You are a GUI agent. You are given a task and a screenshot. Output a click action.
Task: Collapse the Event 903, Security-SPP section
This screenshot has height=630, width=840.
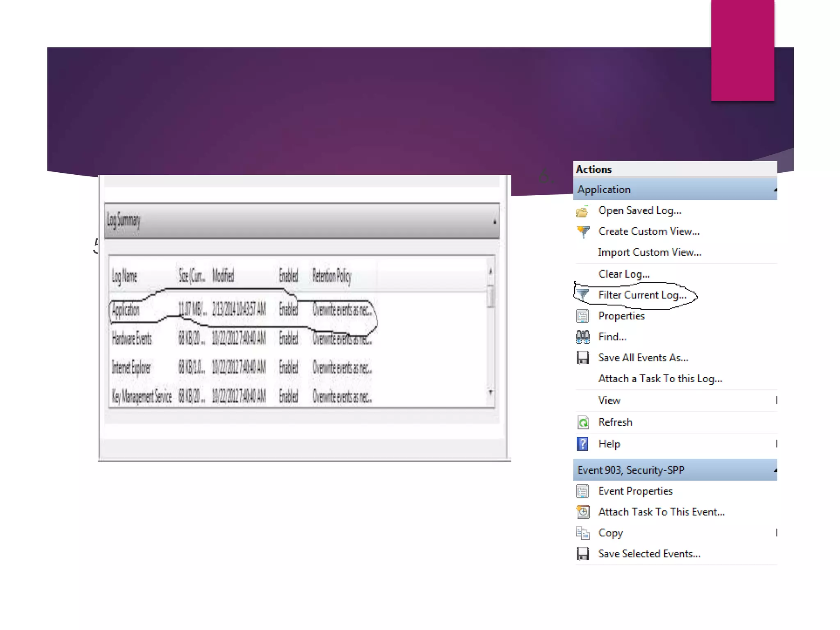point(775,470)
